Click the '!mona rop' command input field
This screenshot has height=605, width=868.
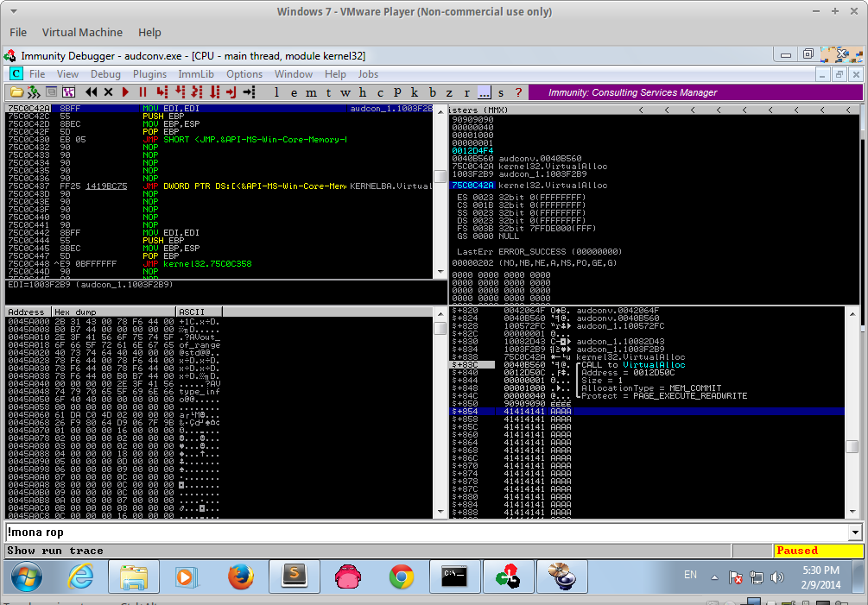coord(427,533)
